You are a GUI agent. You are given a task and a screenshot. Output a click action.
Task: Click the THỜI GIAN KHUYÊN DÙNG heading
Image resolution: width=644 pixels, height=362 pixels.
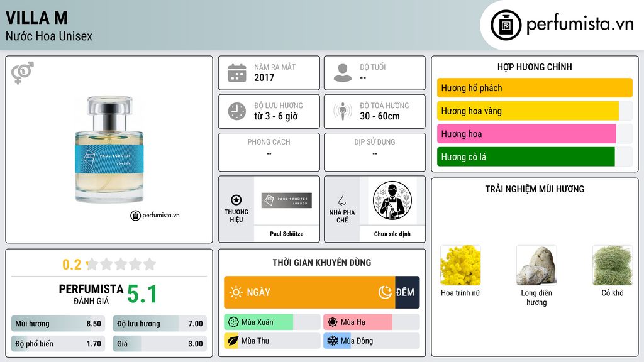pyautogui.click(x=322, y=263)
